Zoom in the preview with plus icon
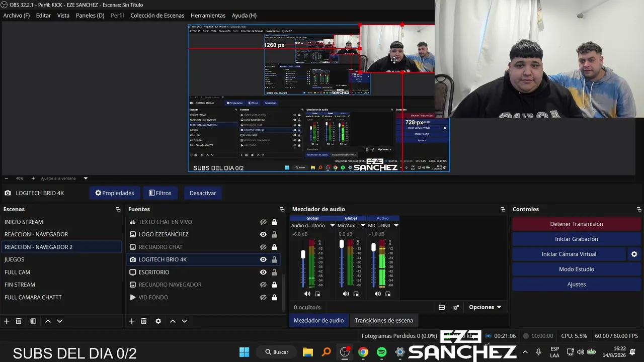The image size is (644, 362). coord(33,178)
